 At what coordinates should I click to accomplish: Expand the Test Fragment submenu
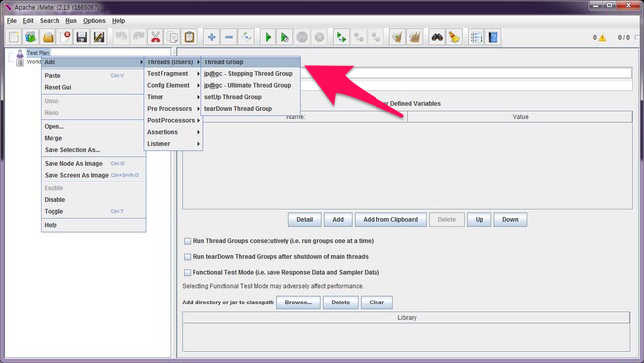[x=173, y=74]
